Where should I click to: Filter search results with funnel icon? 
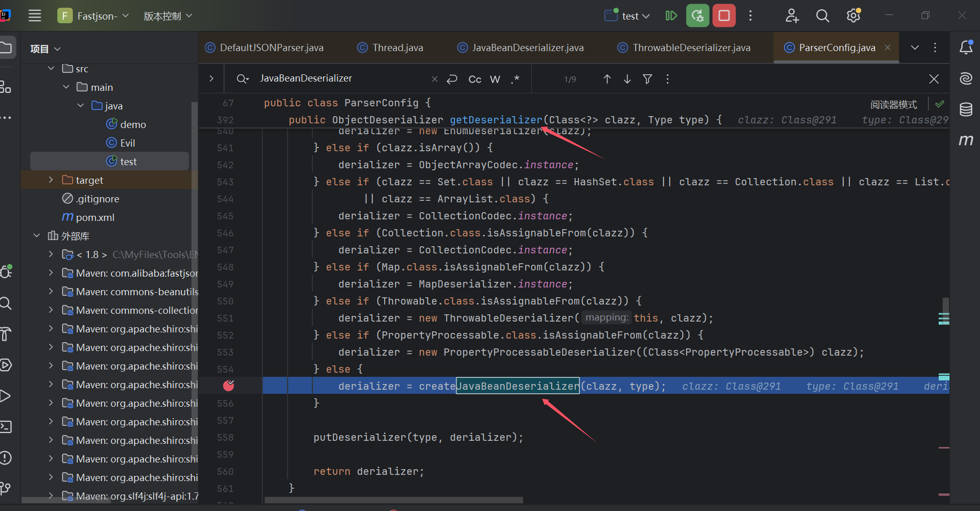pyautogui.click(x=647, y=79)
